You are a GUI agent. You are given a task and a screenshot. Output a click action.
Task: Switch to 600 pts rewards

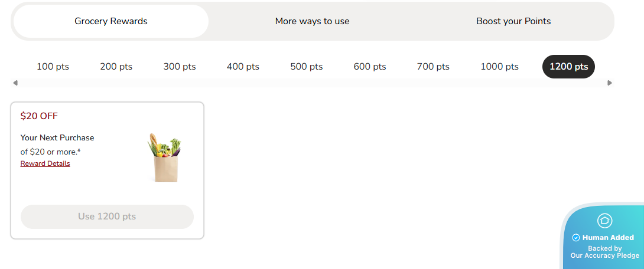click(x=370, y=67)
